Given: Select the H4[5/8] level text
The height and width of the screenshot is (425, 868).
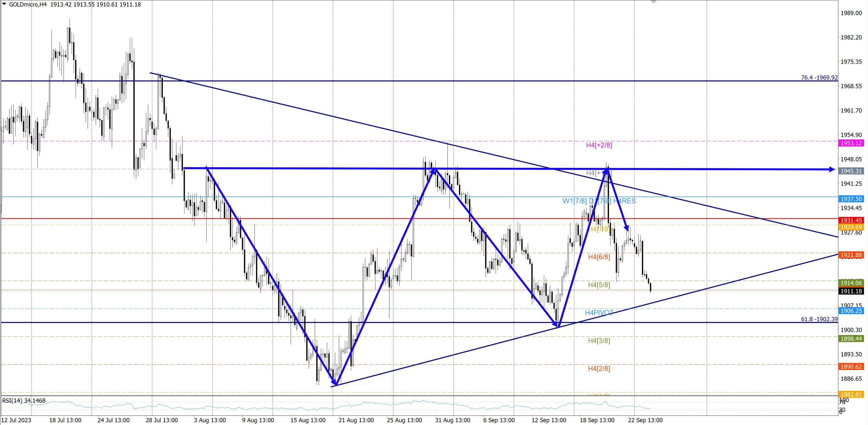Looking at the screenshot, I should pos(599,285).
